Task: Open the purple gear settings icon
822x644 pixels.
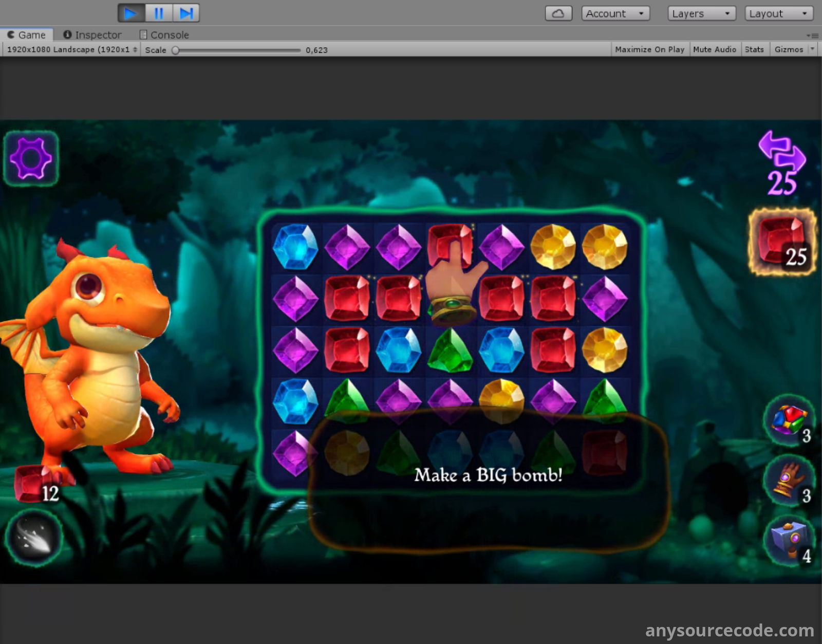Action: pyautogui.click(x=31, y=158)
